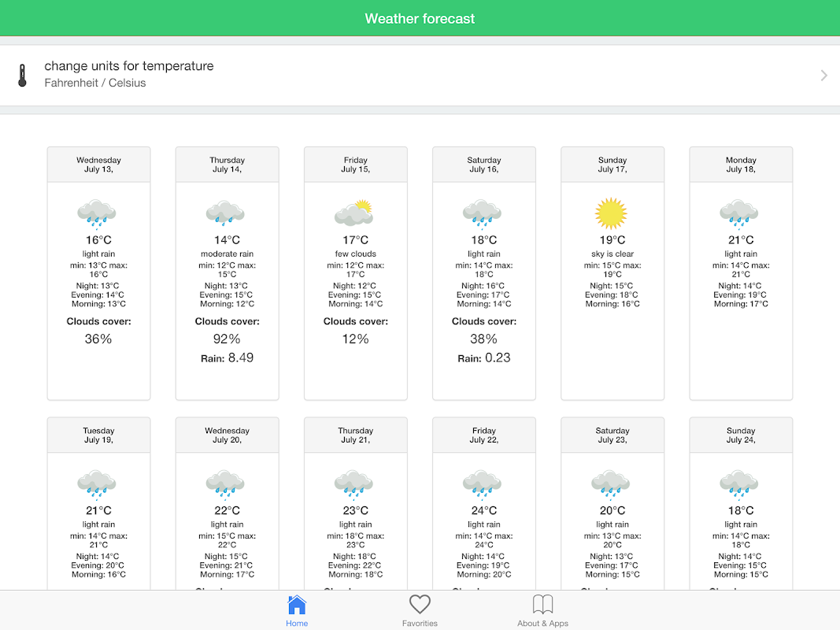Click the Fahrenheit / Celsius subtitle

click(94, 83)
